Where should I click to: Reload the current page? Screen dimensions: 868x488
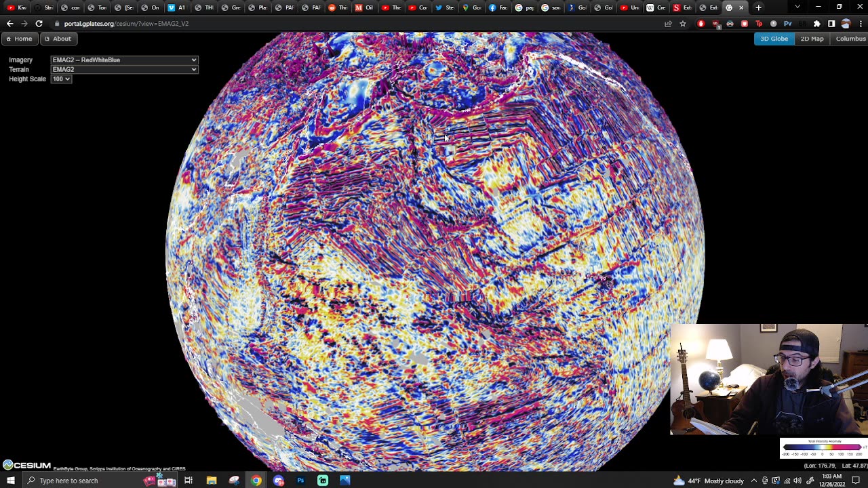(x=39, y=24)
